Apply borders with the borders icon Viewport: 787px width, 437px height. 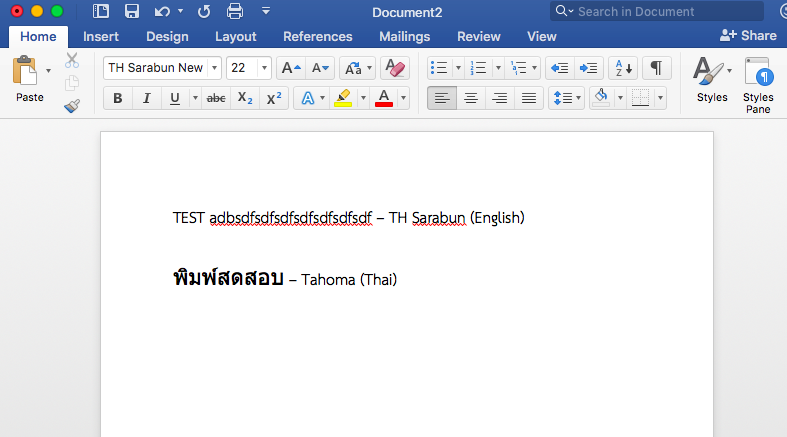[x=640, y=98]
